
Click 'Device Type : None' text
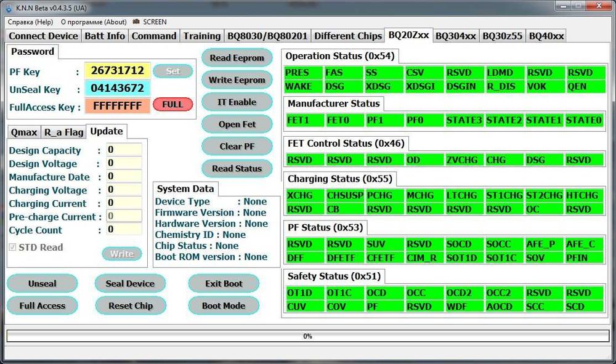211,201
